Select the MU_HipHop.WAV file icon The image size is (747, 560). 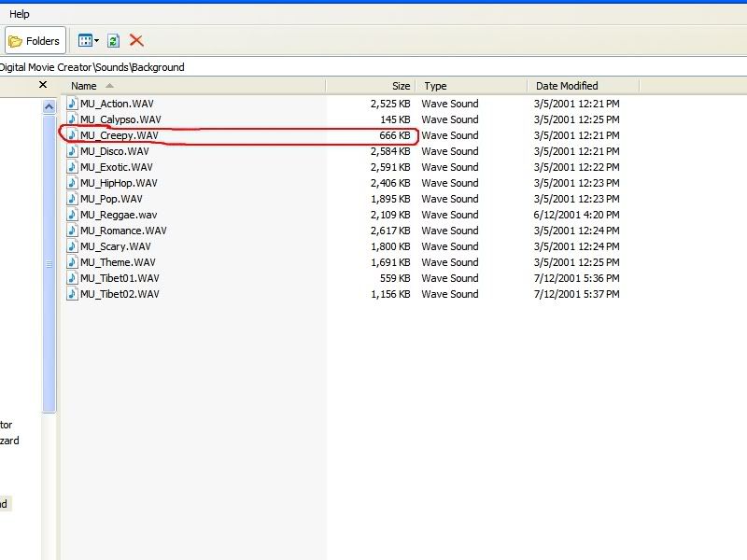click(x=72, y=183)
